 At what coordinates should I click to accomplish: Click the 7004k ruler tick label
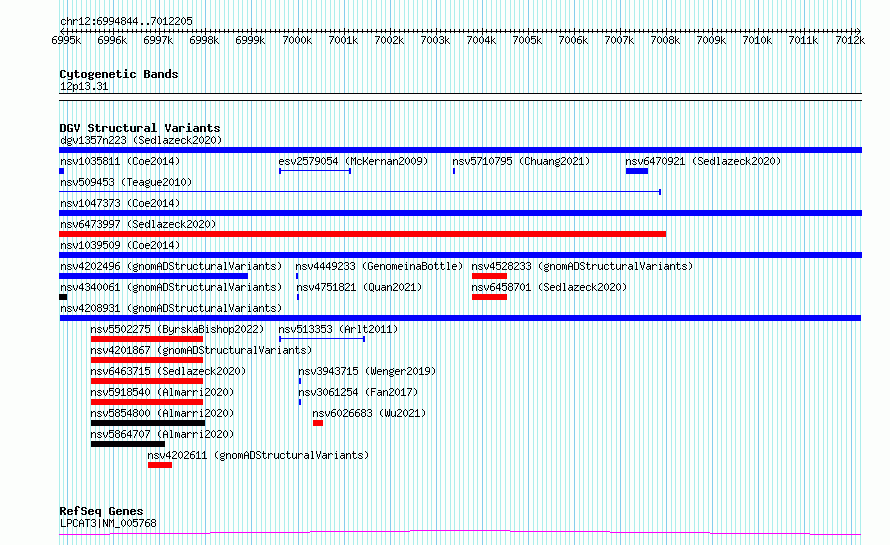[481, 40]
